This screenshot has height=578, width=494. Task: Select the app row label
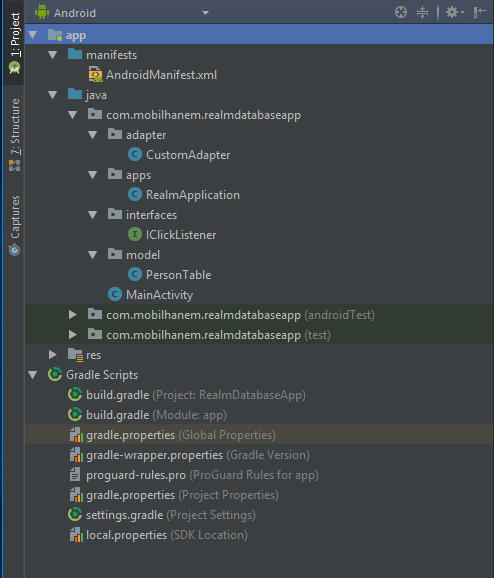click(76, 35)
